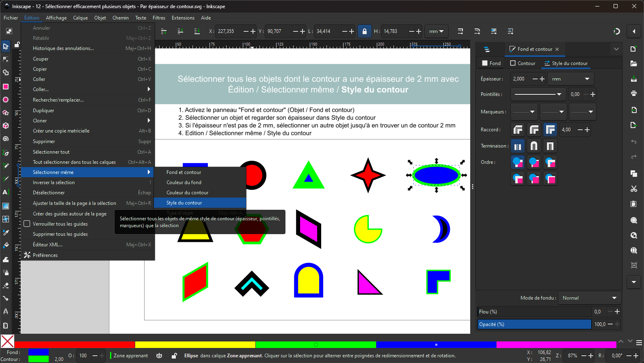
Task: Select the Rectangle tool in toolbox
Action: click(6, 86)
